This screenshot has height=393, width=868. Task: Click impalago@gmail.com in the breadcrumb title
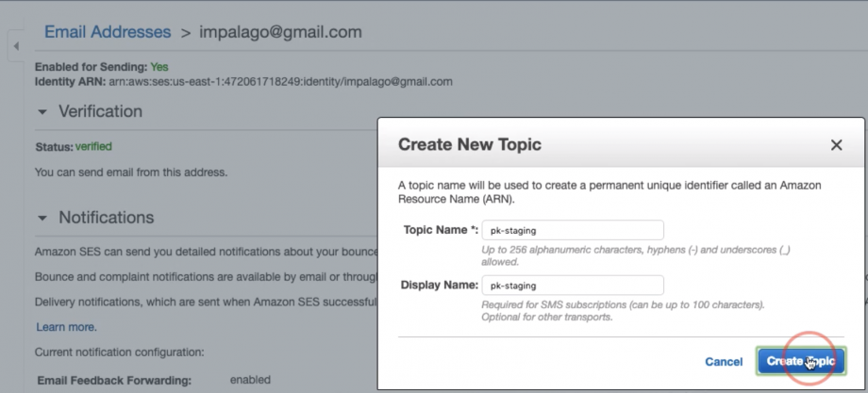point(280,32)
